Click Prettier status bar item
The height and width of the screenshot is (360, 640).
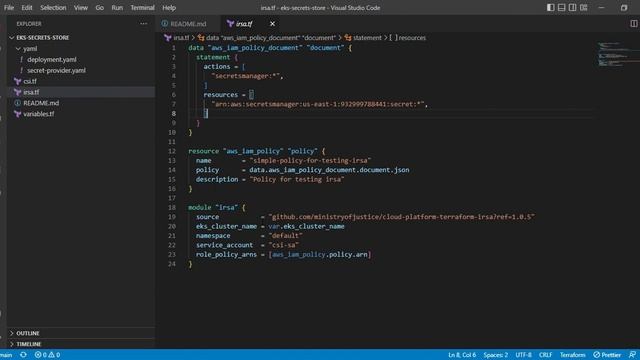(607, 355)
